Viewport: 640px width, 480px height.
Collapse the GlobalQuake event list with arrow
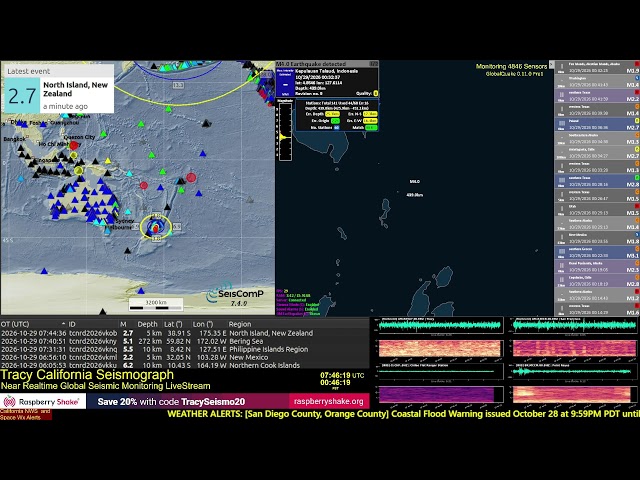tap(551, 64)
